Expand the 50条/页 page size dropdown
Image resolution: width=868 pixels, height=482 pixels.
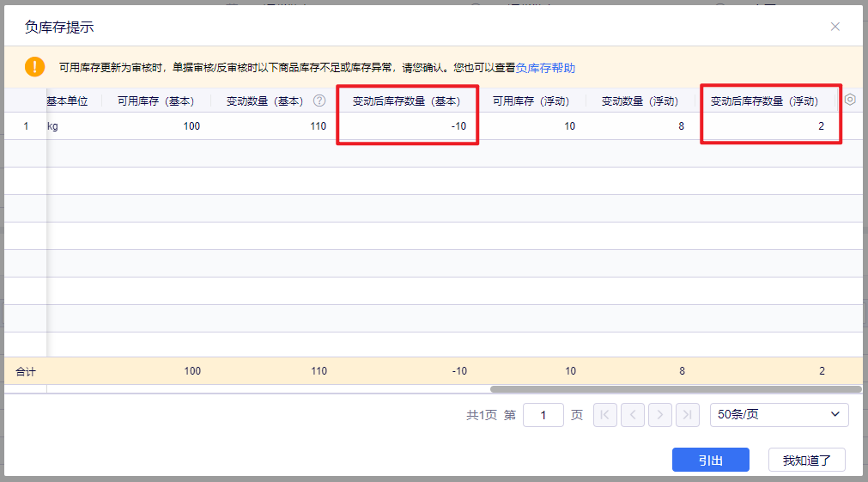[x=779, y=414]
